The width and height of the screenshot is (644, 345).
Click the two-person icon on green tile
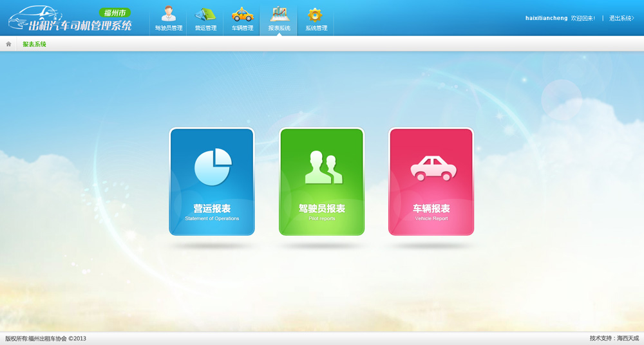[323, 167]
